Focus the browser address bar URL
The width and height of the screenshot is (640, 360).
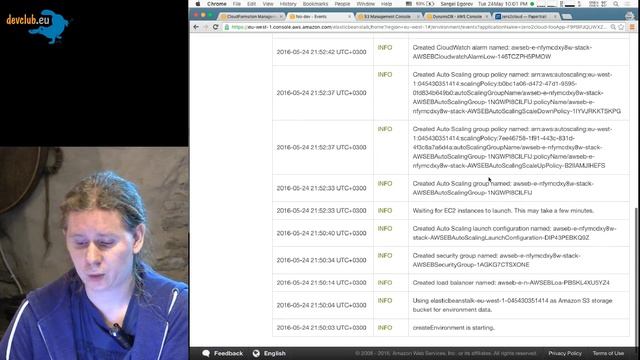point(419,27)
